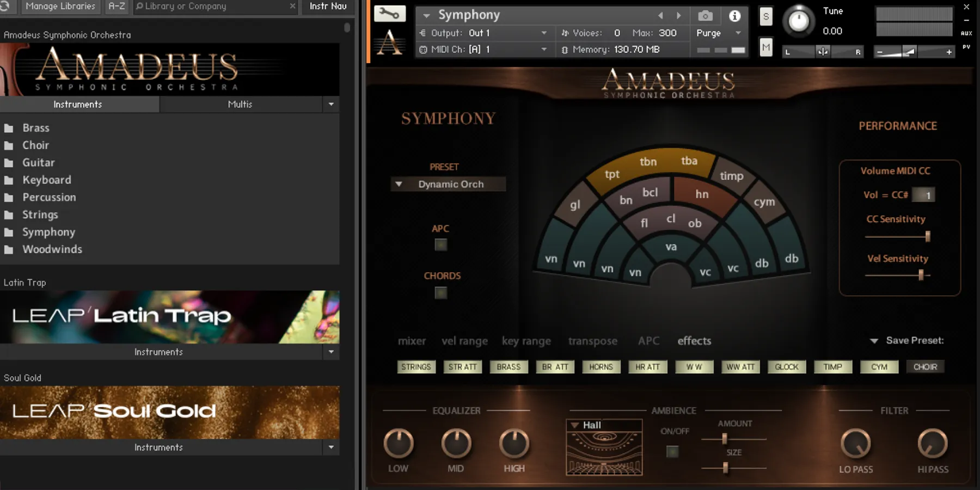Solo the Symphony instrument with the S button
Screen dimensions: 980x490
[x=765, y=16]
